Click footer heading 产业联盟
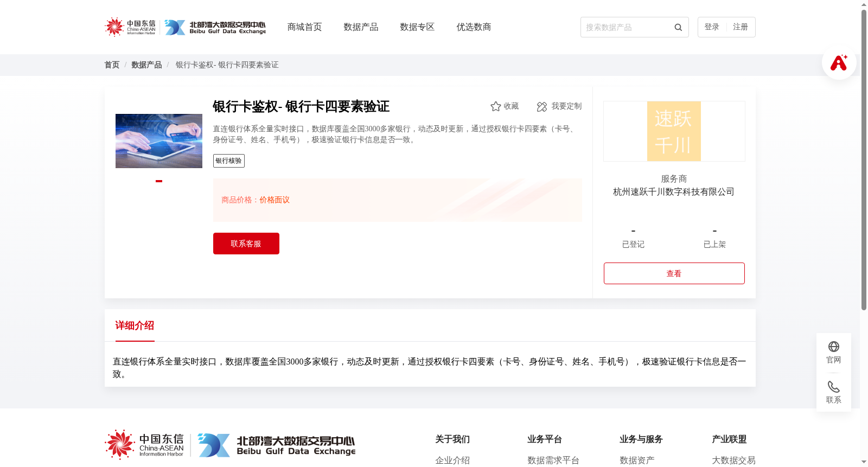The width and height of the screenshot is (868, 467). (729, 439)
